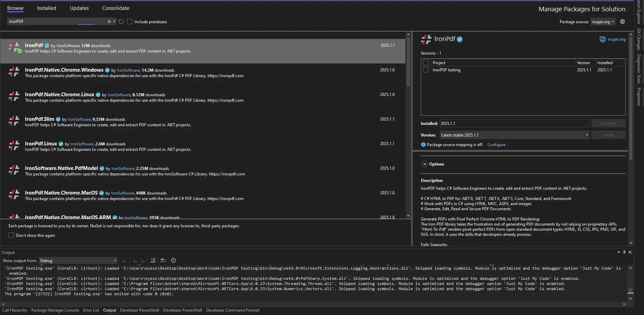Click Clear All in Output toolbar
The height and width of the screenshot is (315, 644).
[153, 260]
